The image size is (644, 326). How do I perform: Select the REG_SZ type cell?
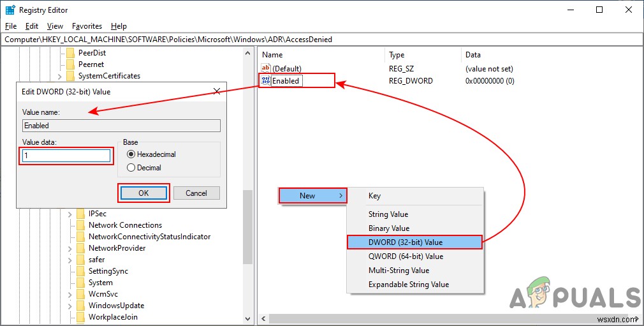click(401, 69)
